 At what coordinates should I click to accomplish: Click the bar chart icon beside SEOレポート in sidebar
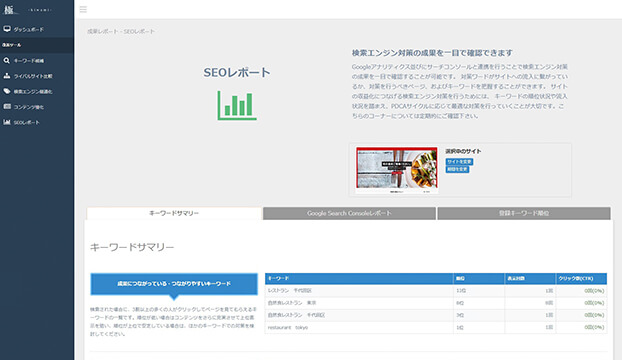click(x=7, y=122)
